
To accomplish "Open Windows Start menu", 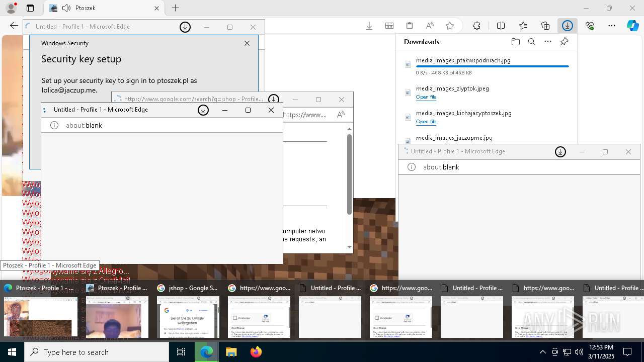I will click(x=12, y=352).
